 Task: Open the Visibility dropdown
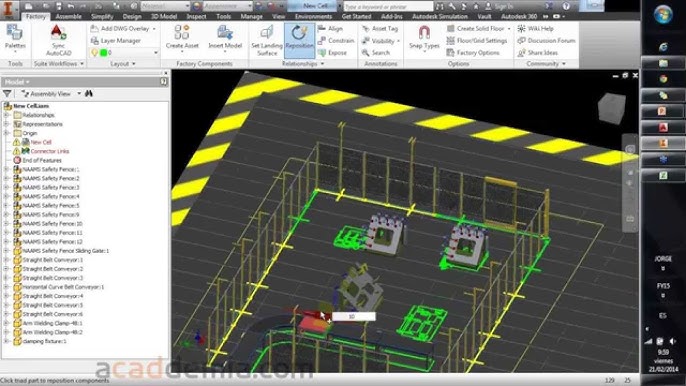pyautogui.click(x=382, y=41)
